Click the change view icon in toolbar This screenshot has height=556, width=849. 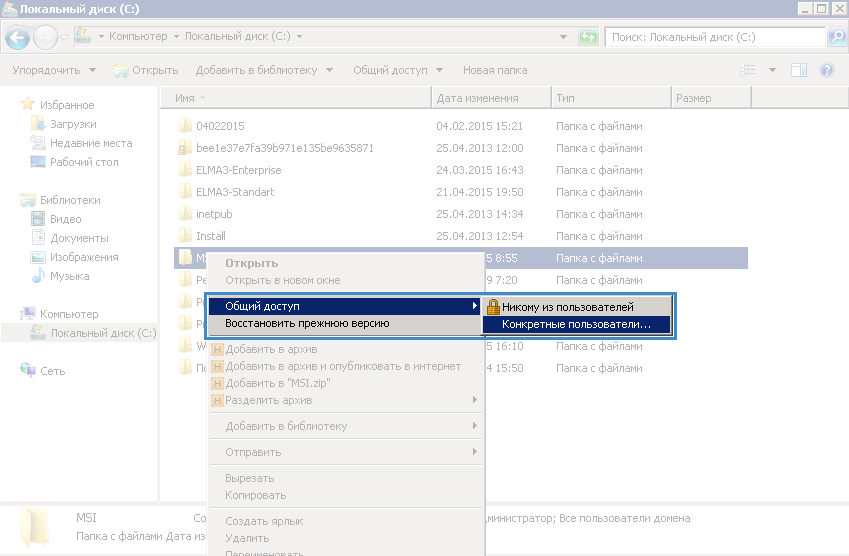click(748, 70)
